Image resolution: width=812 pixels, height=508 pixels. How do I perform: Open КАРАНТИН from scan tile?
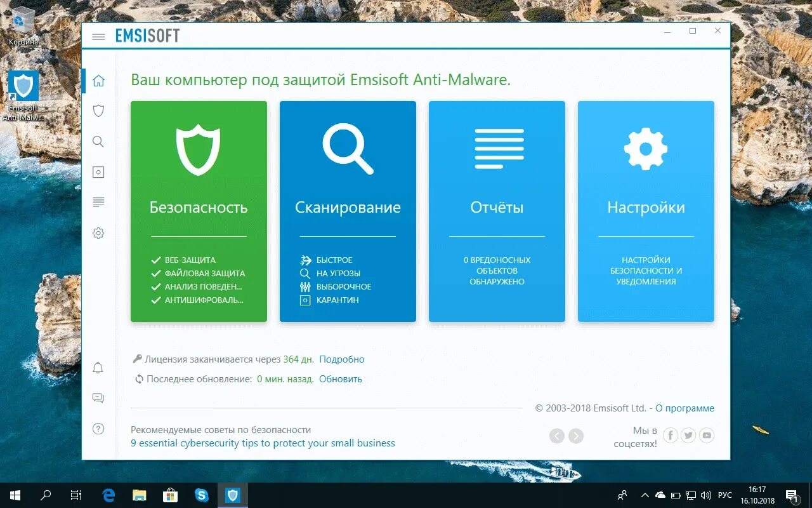point(329,300)
